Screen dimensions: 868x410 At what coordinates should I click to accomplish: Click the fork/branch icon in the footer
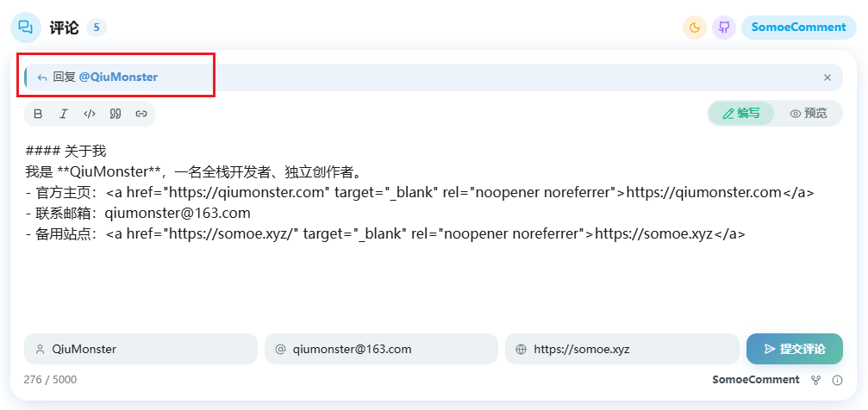[815, 380]
